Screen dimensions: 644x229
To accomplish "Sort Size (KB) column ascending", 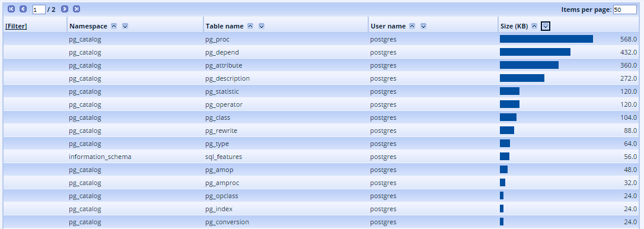I will (x=534, y=26).
